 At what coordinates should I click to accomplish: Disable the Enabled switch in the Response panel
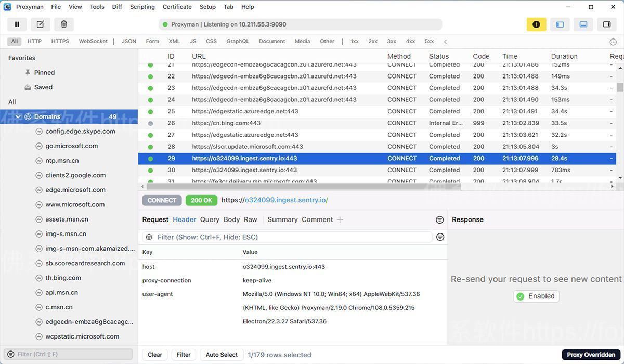pyautogui.click(x=536, y=296)
